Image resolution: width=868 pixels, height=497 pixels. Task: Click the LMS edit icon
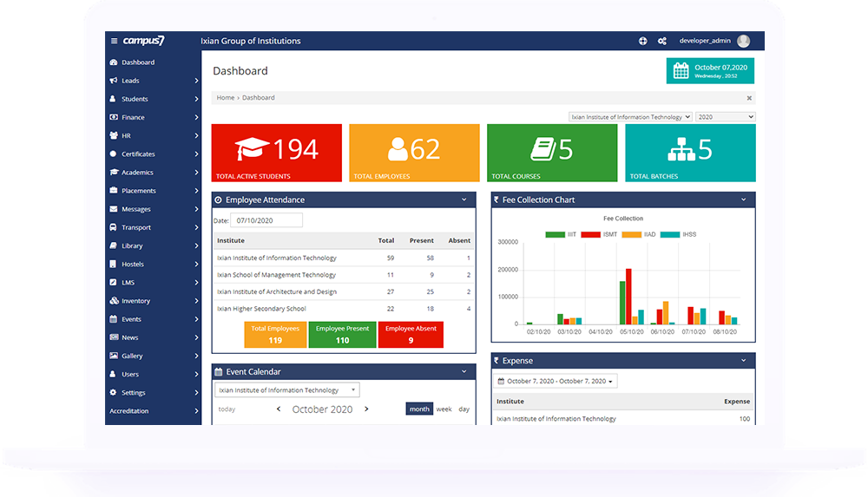click(x=113, y=282)
